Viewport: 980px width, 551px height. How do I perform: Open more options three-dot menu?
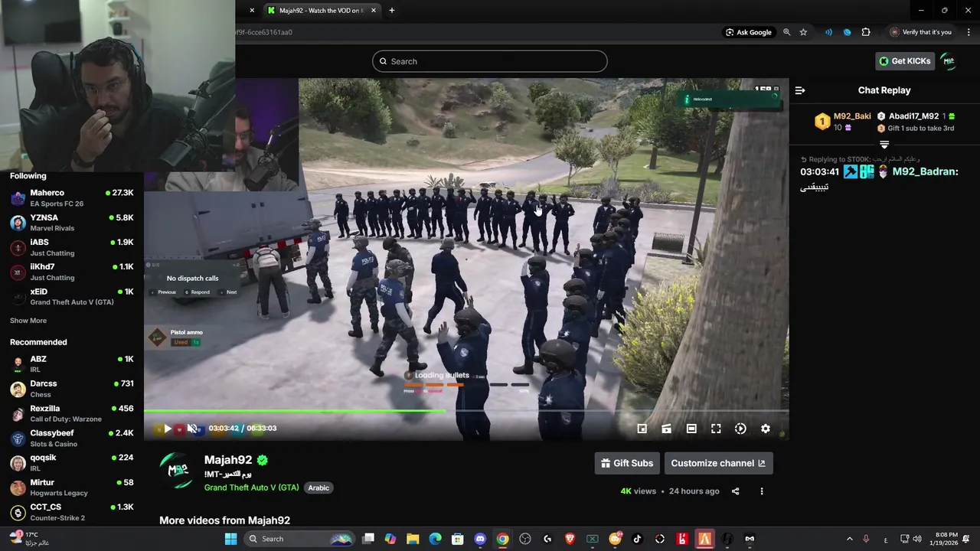[761, 491]
